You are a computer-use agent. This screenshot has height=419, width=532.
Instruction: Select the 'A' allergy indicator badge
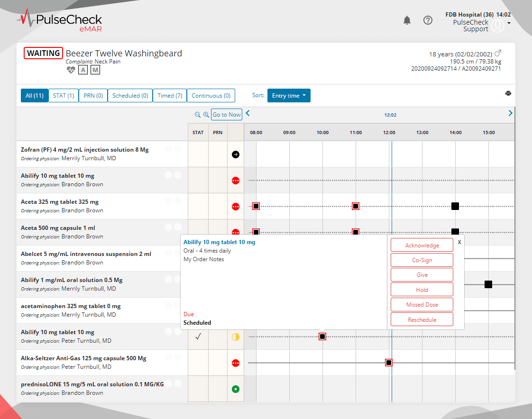click(x=83, y=70)
